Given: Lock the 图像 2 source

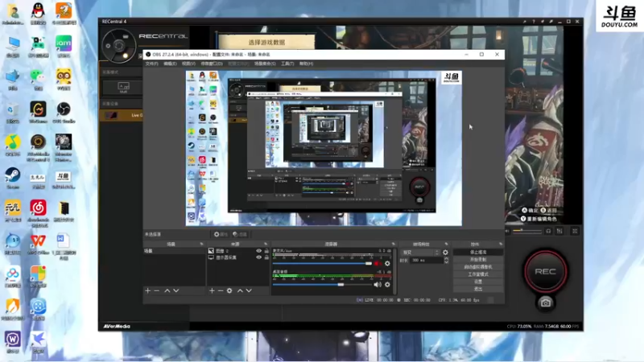Looking at the screenshot, I should point(266,251).
